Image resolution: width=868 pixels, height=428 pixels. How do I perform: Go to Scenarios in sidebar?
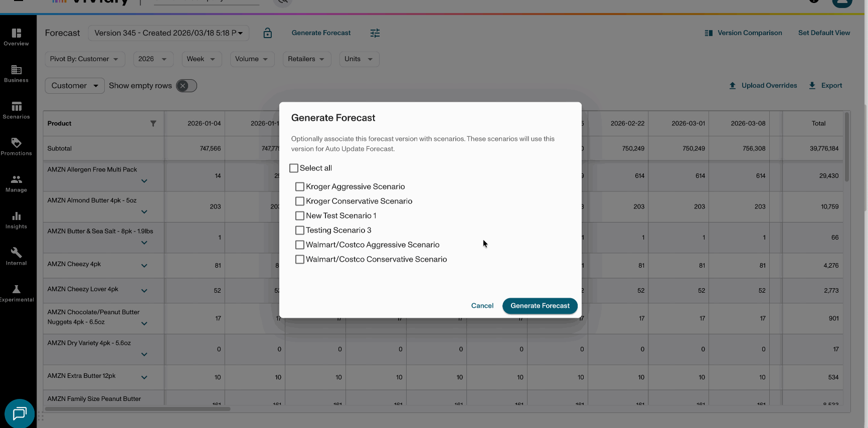17,110
